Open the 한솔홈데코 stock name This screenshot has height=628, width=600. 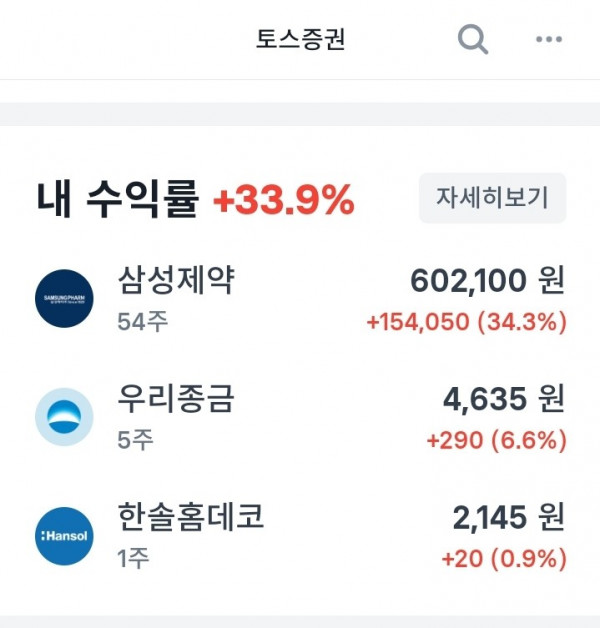point(191,517)
